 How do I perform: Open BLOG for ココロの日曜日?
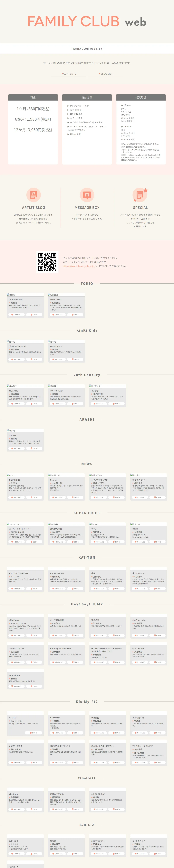(x=34, y=315)
